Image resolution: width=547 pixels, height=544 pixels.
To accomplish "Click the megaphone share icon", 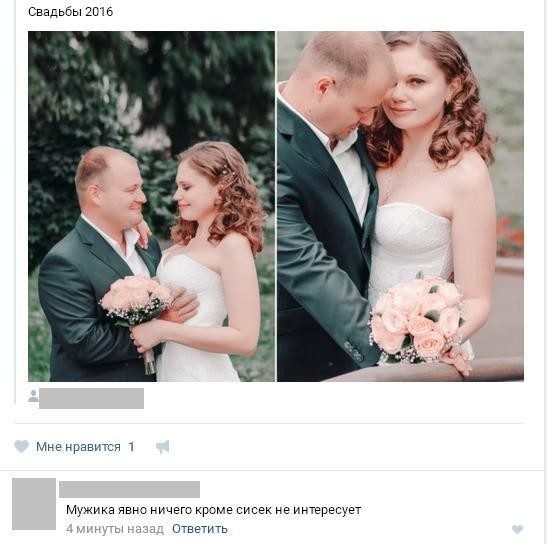I will point(163,447).
